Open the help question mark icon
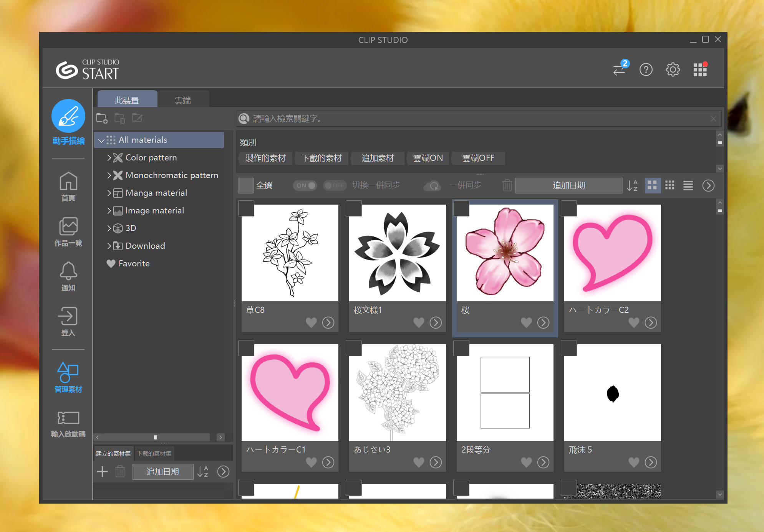Screen dimensions: 764x532 646,69
